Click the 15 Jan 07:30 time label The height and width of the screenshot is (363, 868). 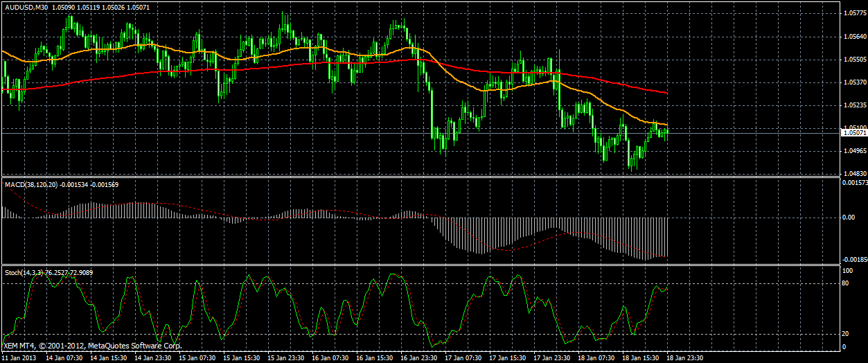coord(197,357)
